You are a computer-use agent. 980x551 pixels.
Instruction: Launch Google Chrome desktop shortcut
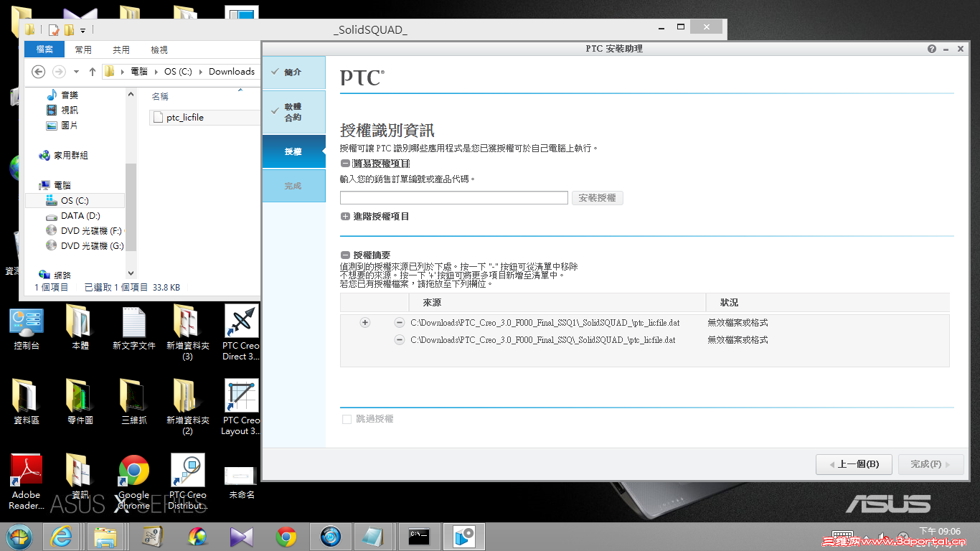[x=134, y=482]
